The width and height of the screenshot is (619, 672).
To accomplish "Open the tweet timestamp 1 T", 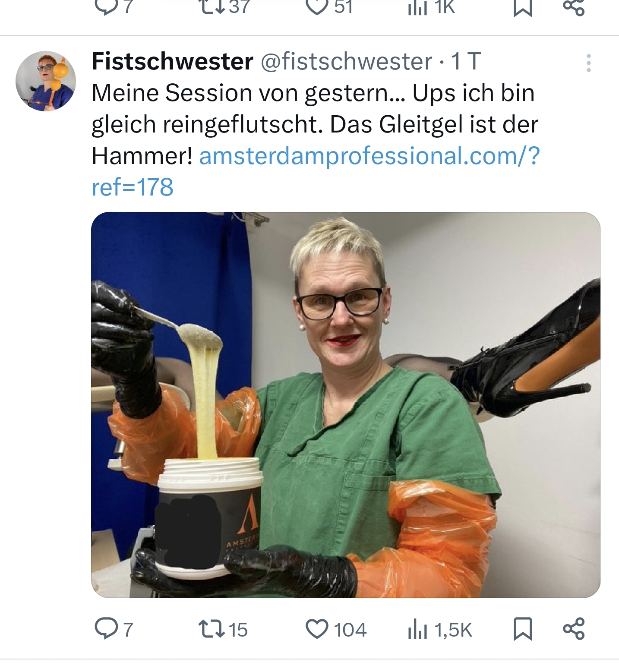I will point(466,61).
